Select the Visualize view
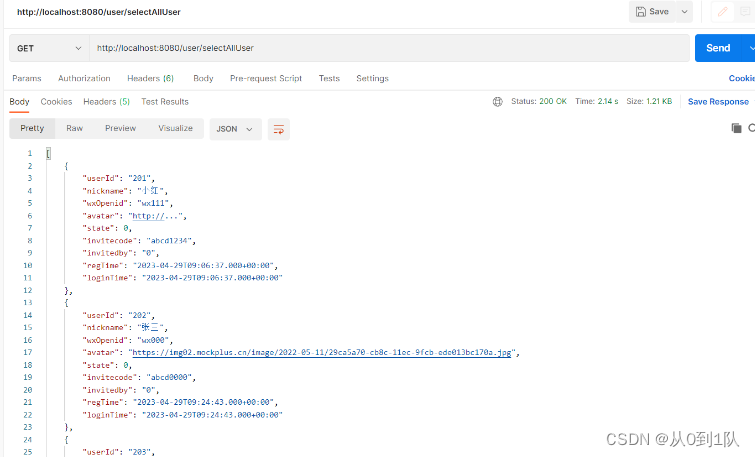Viewport: 755px width, 457px height. click(x=175, y=128)
